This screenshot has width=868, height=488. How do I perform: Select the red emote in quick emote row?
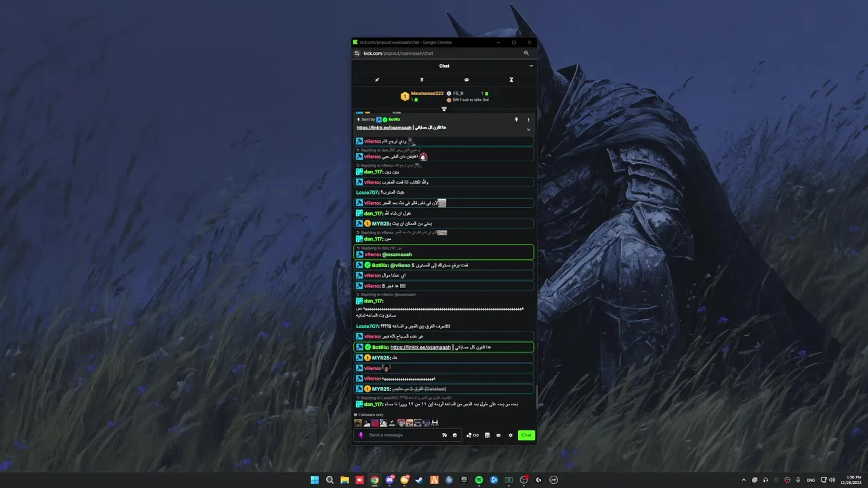375,423
